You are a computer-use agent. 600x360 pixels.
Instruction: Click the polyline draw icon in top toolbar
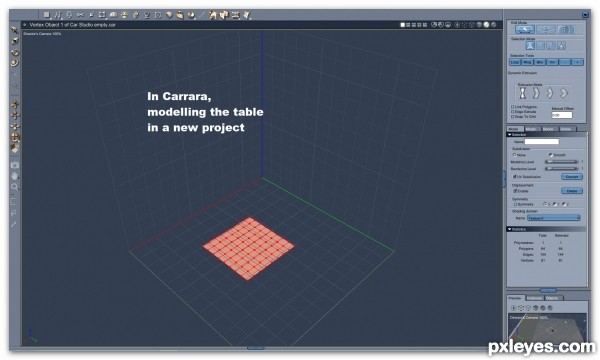point(58,15)
